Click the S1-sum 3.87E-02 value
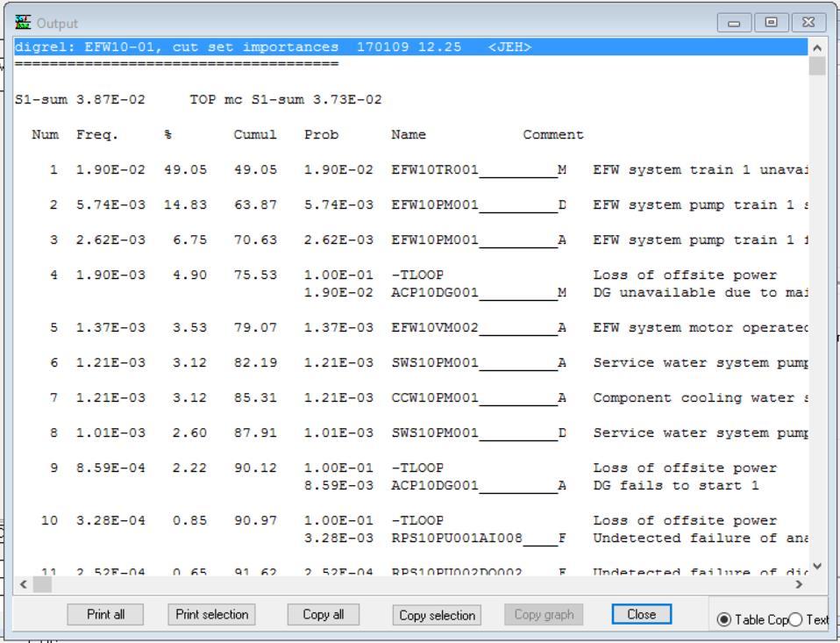 click(x=80, y=100)
